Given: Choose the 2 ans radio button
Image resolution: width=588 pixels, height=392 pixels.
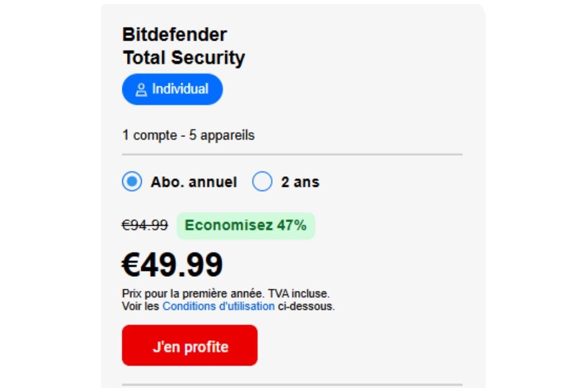Looking at the screenshot, I should pos(262,182).
